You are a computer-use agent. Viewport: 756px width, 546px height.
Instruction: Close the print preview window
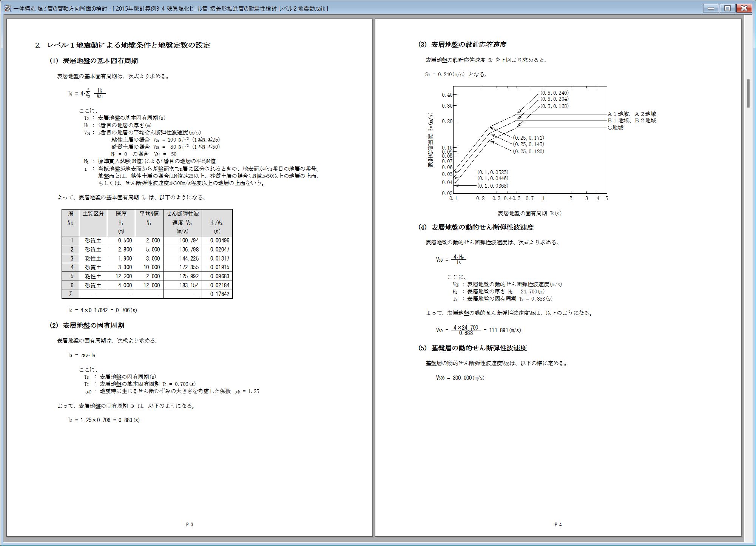tap(744, 8)
